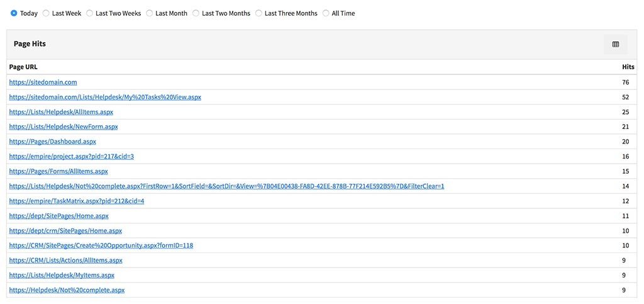Viewport: 644px width, 304px height.
Task: Open the Helpdesk NewForm.aspx link
Action: pos(64,127)
